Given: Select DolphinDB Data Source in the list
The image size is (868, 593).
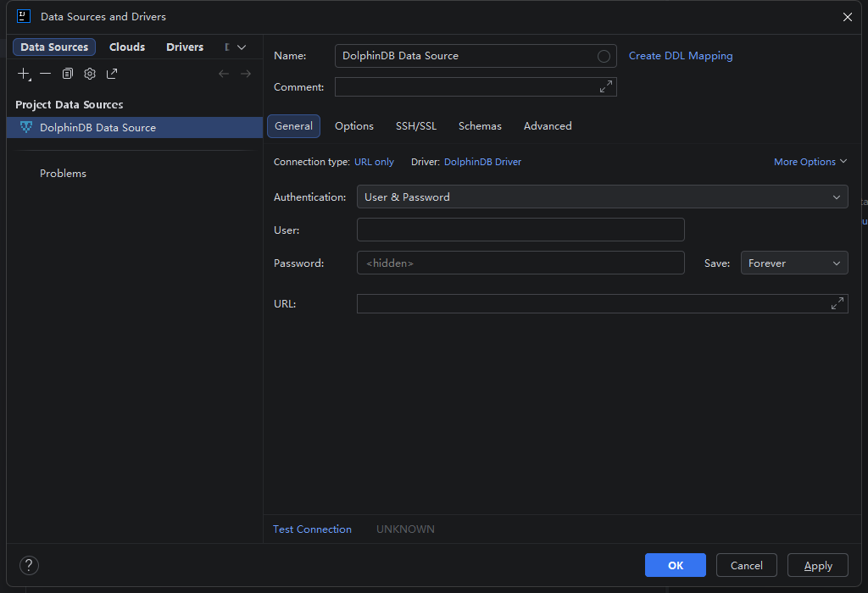Looking at the screenshot, I should (x=135, y=127).
